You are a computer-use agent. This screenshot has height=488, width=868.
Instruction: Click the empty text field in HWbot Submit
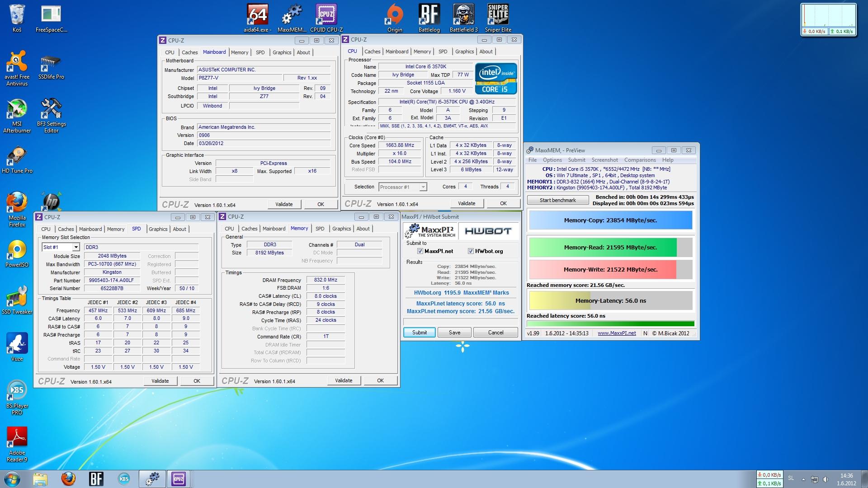coord(460,322)
